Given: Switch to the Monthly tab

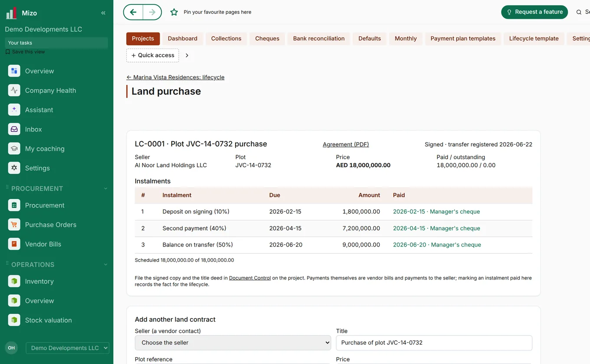Looking at the screenshot, I should (x=406, y=39).
